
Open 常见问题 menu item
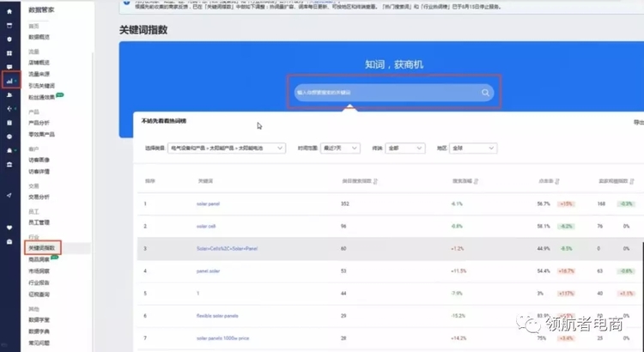(39, 343)
